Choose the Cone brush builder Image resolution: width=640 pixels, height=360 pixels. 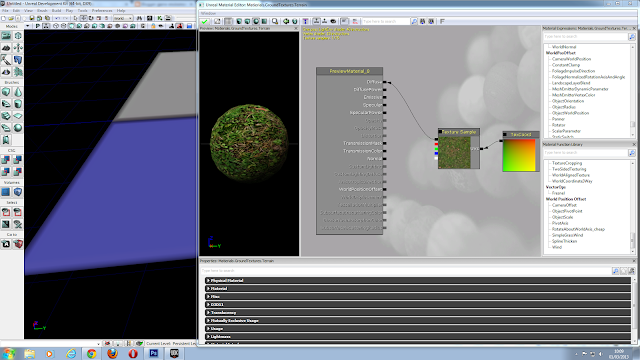click(x=18, y=92)
